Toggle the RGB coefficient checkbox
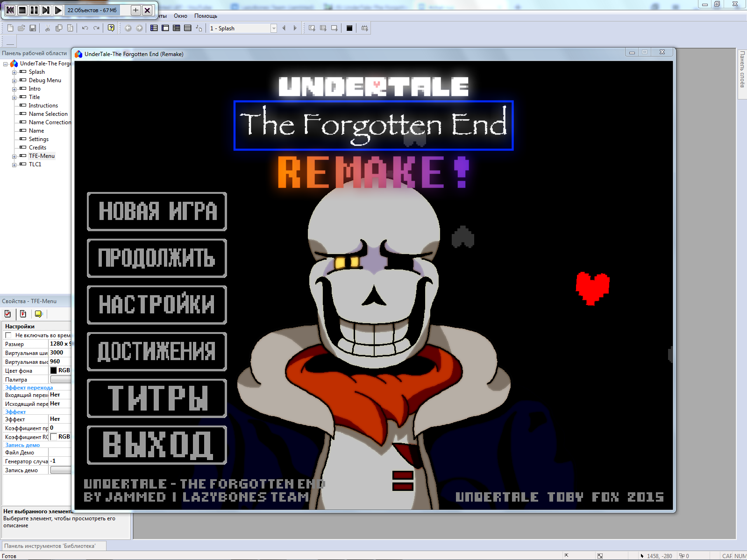The image size is (747, 560). (x=54, y=437)
